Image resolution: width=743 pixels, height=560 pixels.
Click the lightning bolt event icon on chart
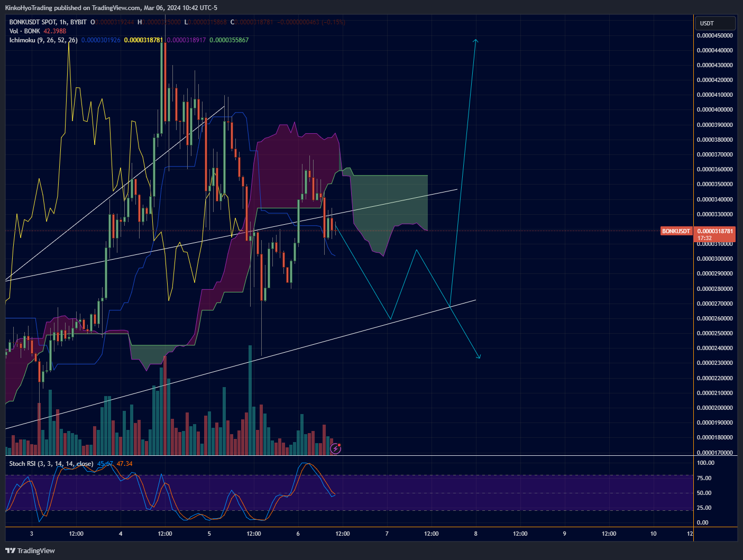[x=336, y=449]
